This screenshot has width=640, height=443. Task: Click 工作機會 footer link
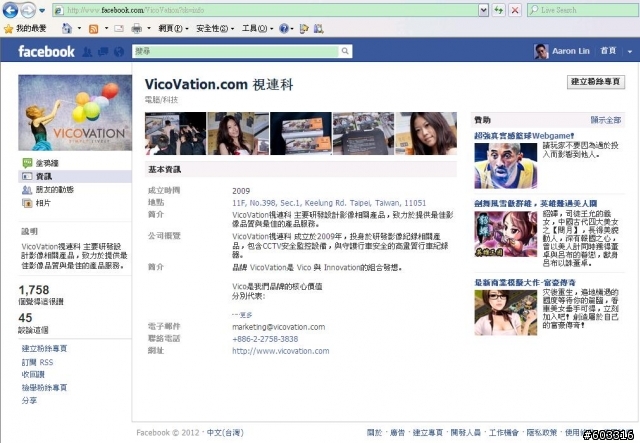pyautogui.click(x=504, y=432)
